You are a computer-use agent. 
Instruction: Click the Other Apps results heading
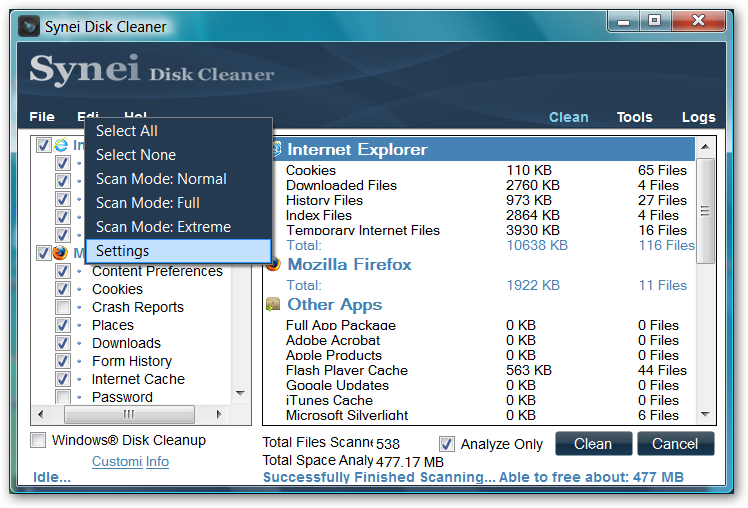334,304
